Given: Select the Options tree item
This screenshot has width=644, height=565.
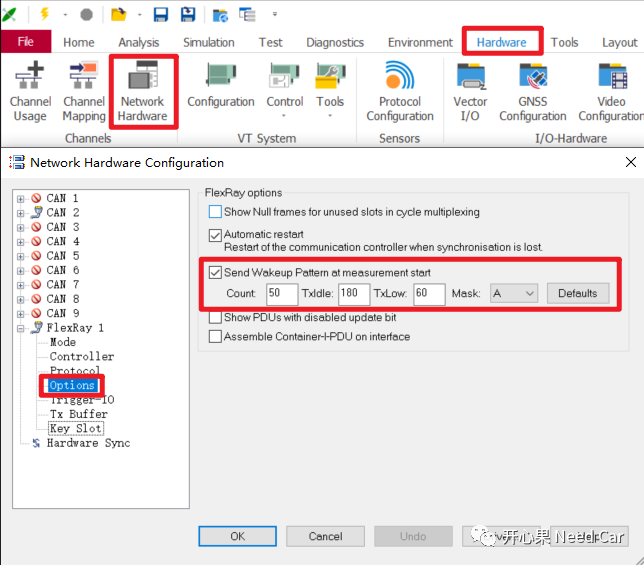Looking at the screenshot, I should [72, 385].
